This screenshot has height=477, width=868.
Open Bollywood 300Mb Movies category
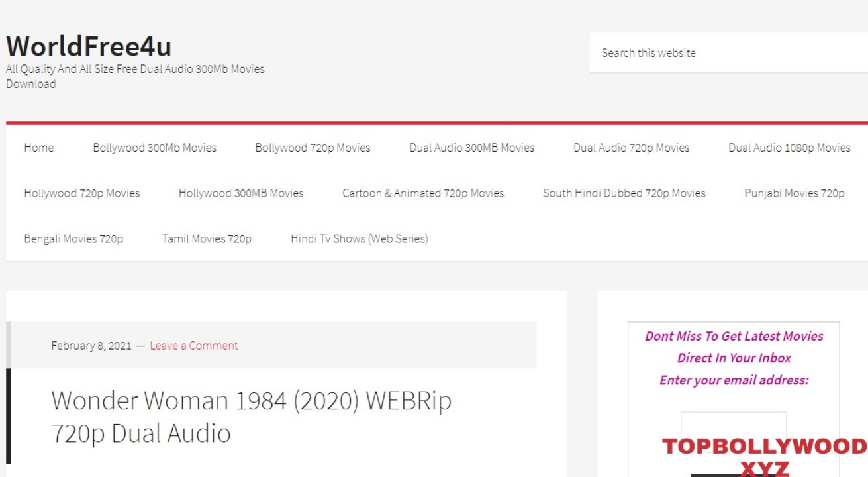coord(154,148)
